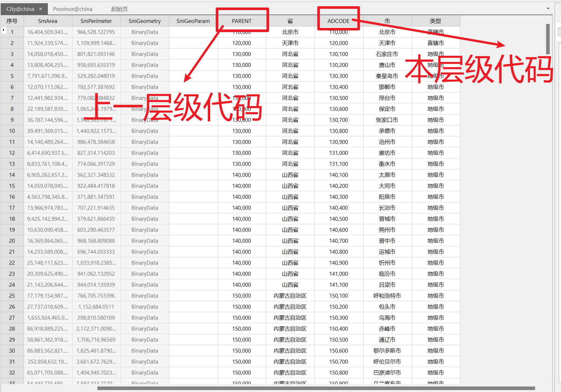Select the 呼和浩特市 cell in row 25

pos(387,295)
